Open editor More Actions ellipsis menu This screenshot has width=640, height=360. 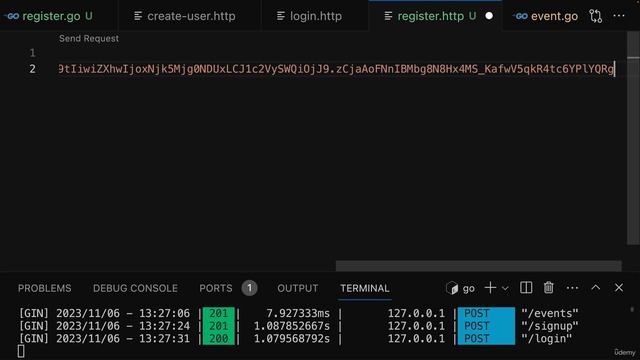click(x=619, y=16)
